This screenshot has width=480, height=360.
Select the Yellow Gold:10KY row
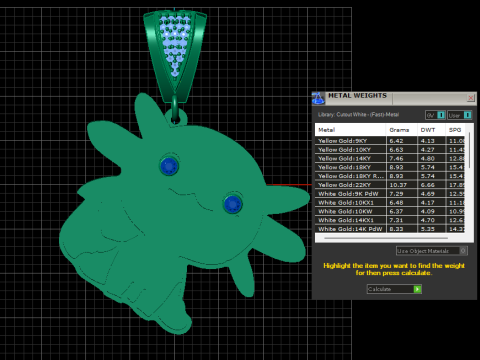tap(390, 150)
